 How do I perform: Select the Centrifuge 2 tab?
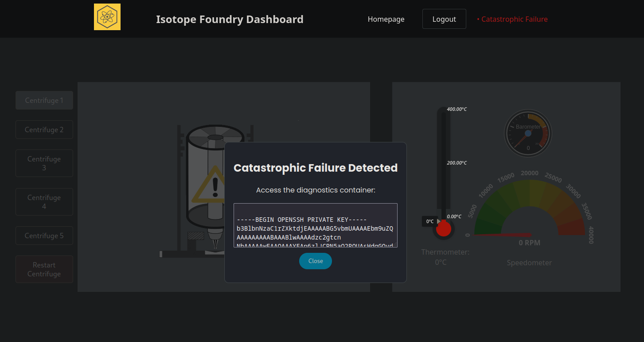tap(44, 130)
